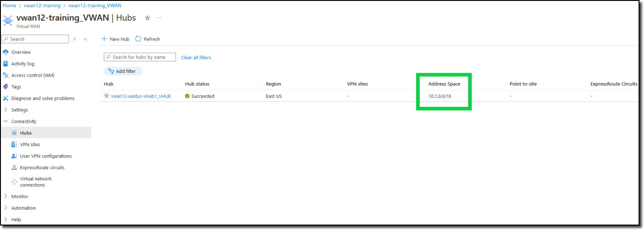
Task: Click the Search for hubs by name box
Action: coord(140,57)
